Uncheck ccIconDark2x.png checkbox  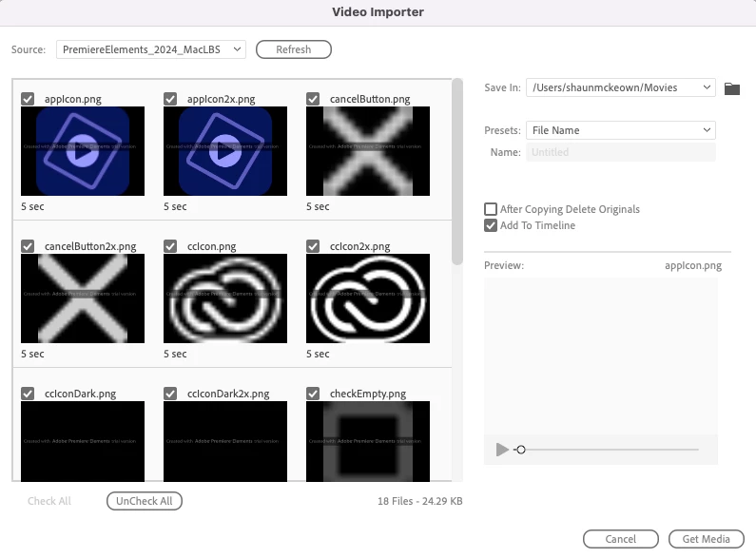pyautogui.click(x=170, y=394)
